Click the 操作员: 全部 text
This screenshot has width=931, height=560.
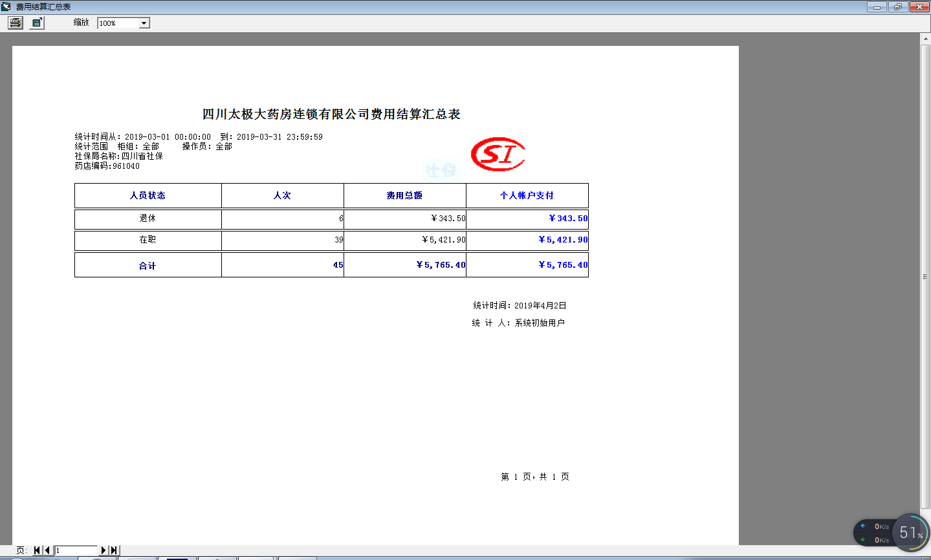point(207,147)
